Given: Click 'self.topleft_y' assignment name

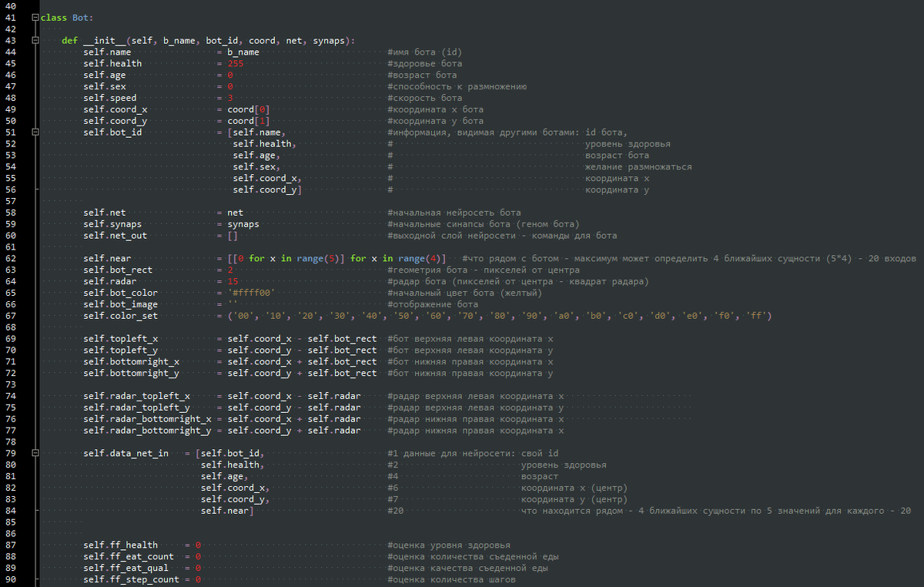Looking at the screenshot, I should pyautogui.click(x=121, y=351).
